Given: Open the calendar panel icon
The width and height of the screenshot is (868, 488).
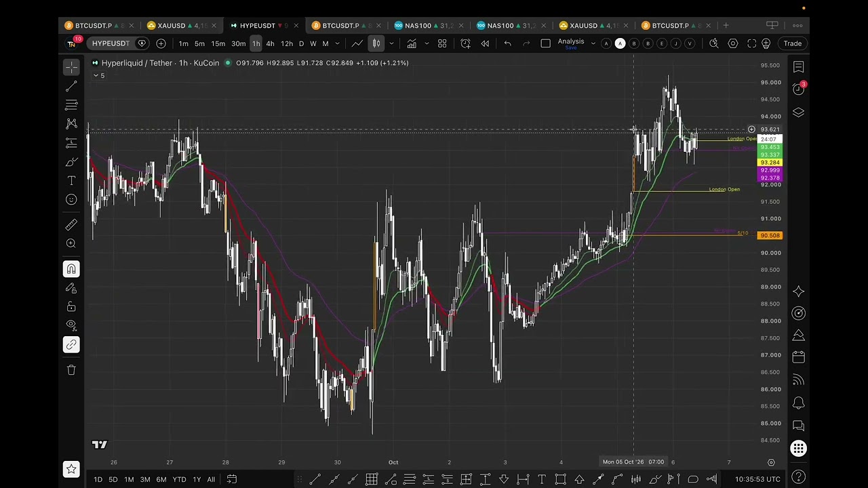Looking at the screenshot, I should [x=798, y=357].
